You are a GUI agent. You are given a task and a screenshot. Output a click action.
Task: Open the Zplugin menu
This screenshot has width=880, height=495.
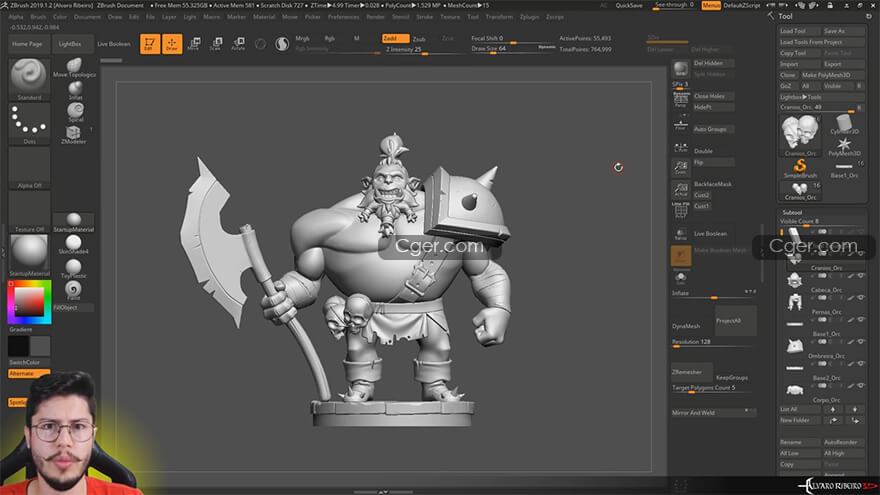click(529, 17)
